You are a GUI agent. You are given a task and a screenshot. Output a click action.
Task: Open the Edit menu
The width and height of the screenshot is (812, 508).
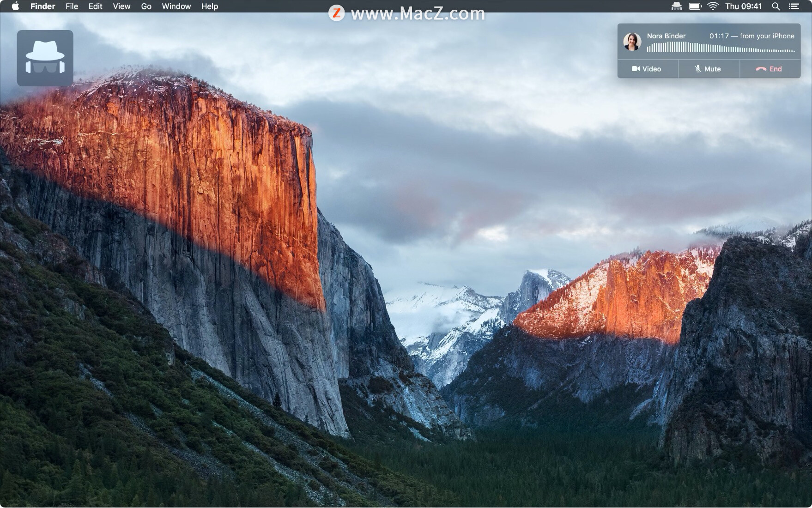[95, 6]
